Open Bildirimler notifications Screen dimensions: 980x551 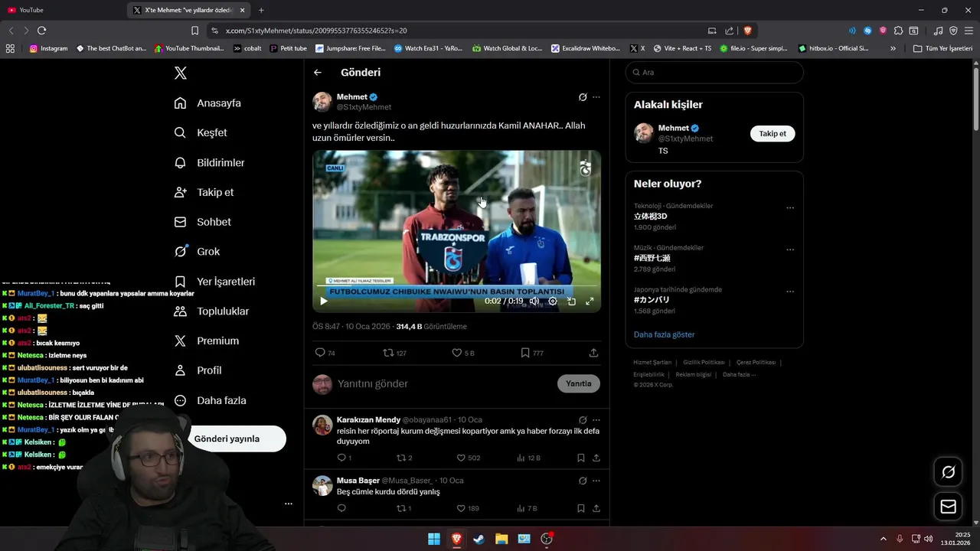(x=209, y=162)
